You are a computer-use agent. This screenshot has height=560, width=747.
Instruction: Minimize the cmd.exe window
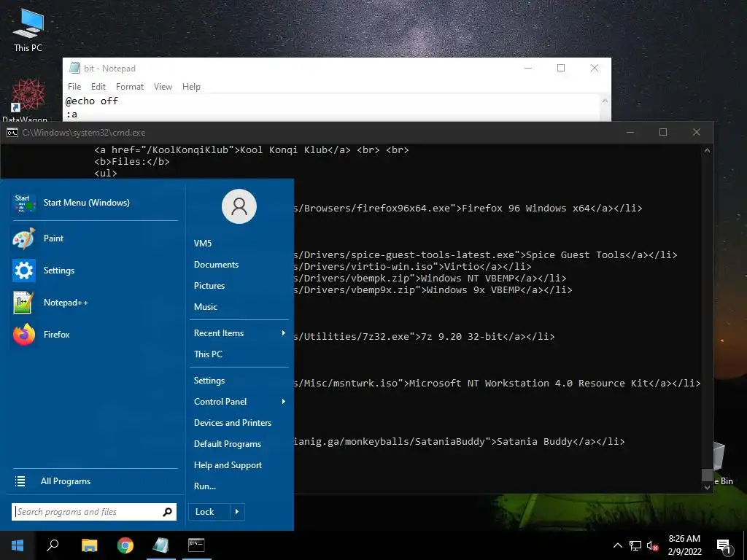pyautogui.click(x=630, y=133)
